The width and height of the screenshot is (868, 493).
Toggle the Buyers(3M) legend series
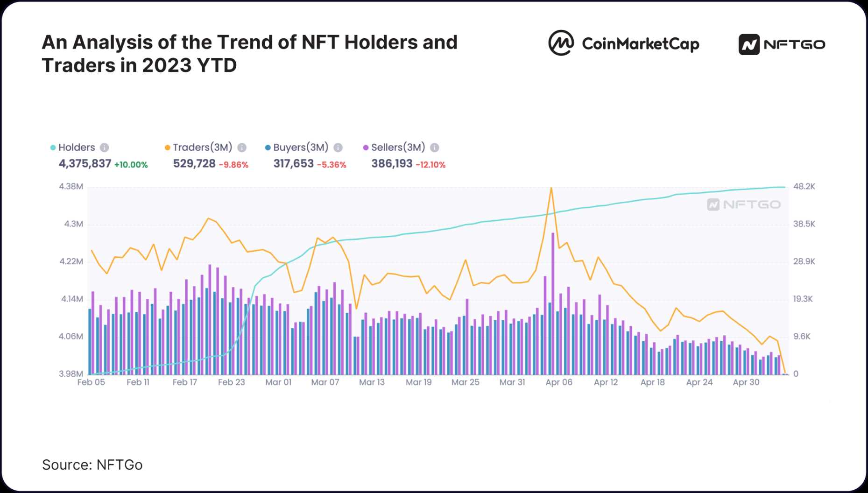click(301, 148)
